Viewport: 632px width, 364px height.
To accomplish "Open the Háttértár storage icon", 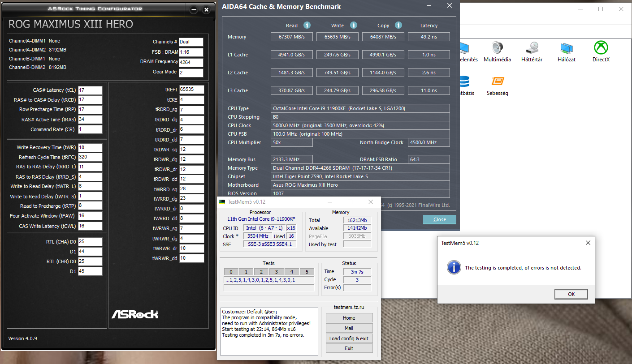I will pos(532,51).
